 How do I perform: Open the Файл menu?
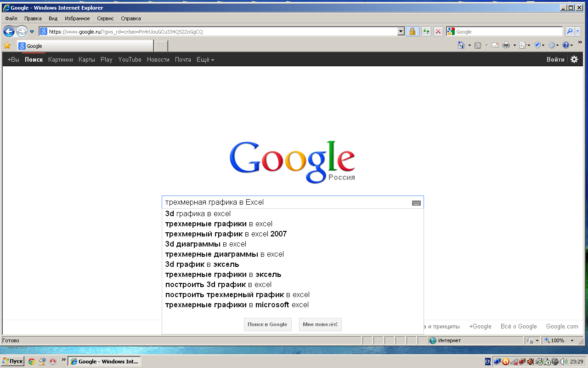11,18
